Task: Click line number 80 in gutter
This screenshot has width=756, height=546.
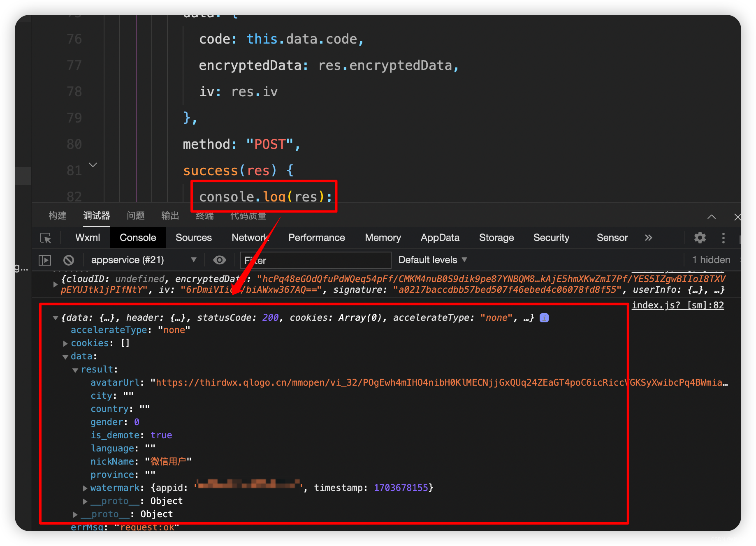Action: 74,144
